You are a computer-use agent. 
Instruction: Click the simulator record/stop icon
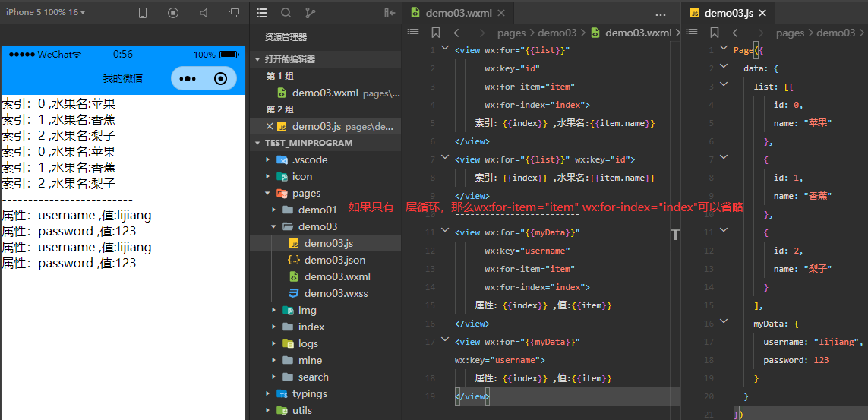(x=173, y=13)
